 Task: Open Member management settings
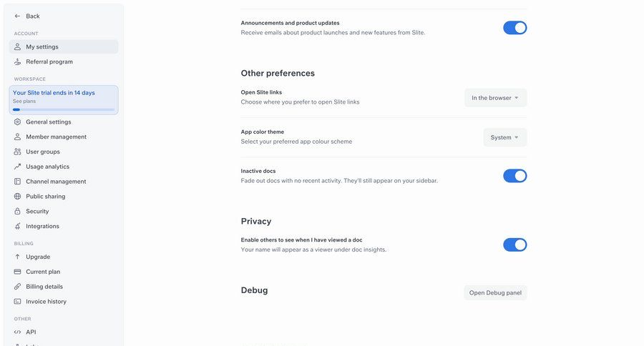click(x=56, y=137)
